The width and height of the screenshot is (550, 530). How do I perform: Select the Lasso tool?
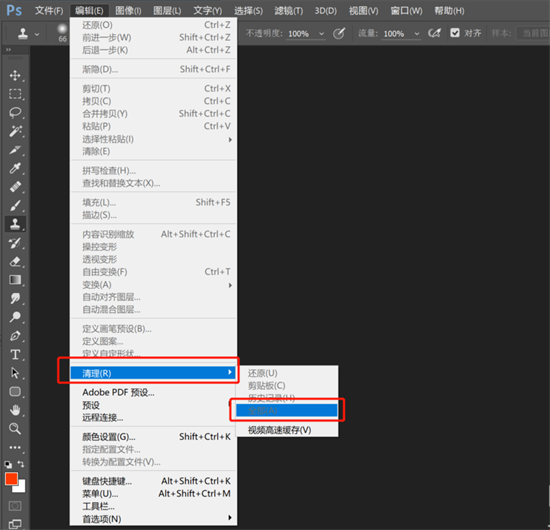point(15,113)
